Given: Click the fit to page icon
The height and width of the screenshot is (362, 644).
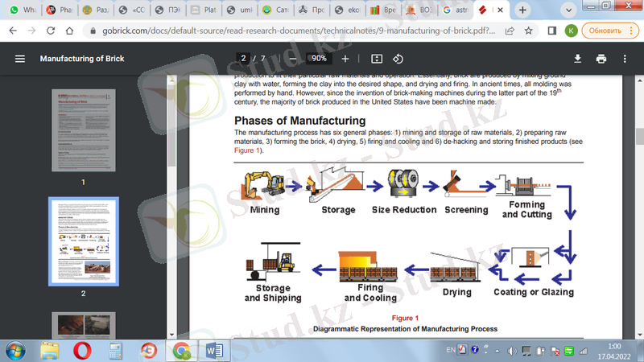Looking at the screenshot, I should click(x=377, y=59).
